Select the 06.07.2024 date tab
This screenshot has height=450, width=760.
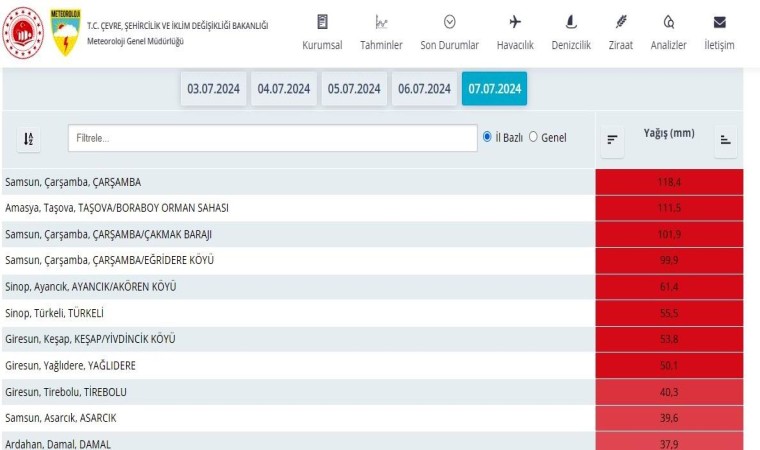(x=424, y=88)
